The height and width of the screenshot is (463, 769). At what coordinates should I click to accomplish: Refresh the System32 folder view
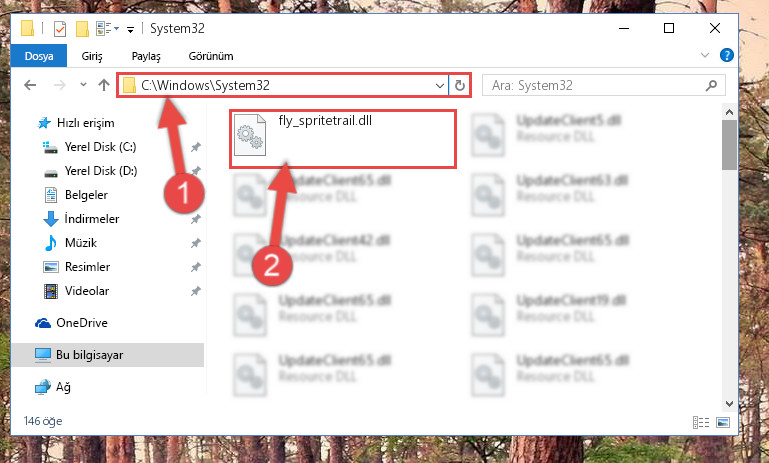click(460, 85)
